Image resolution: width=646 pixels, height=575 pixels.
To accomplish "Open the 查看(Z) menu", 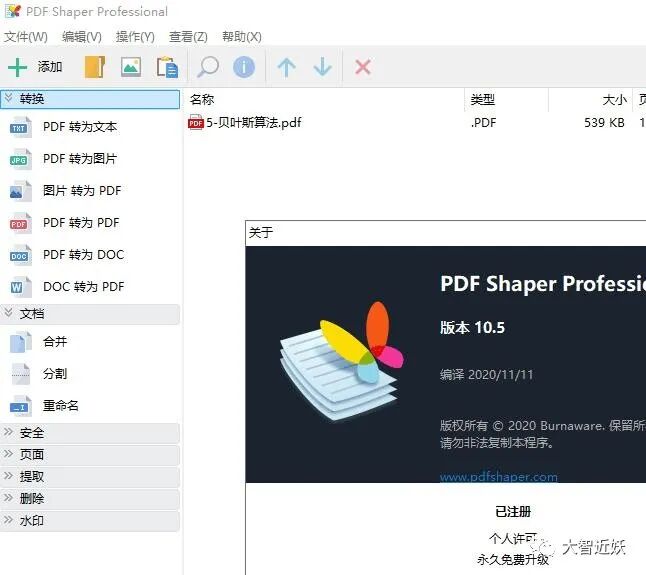I will (x=188, y=37).
